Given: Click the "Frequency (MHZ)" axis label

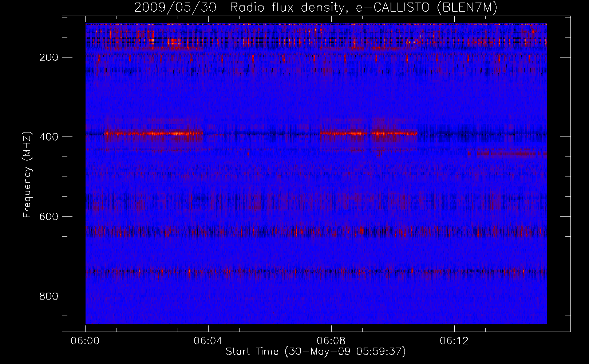Looking at the screenshot, I should 27,174.
